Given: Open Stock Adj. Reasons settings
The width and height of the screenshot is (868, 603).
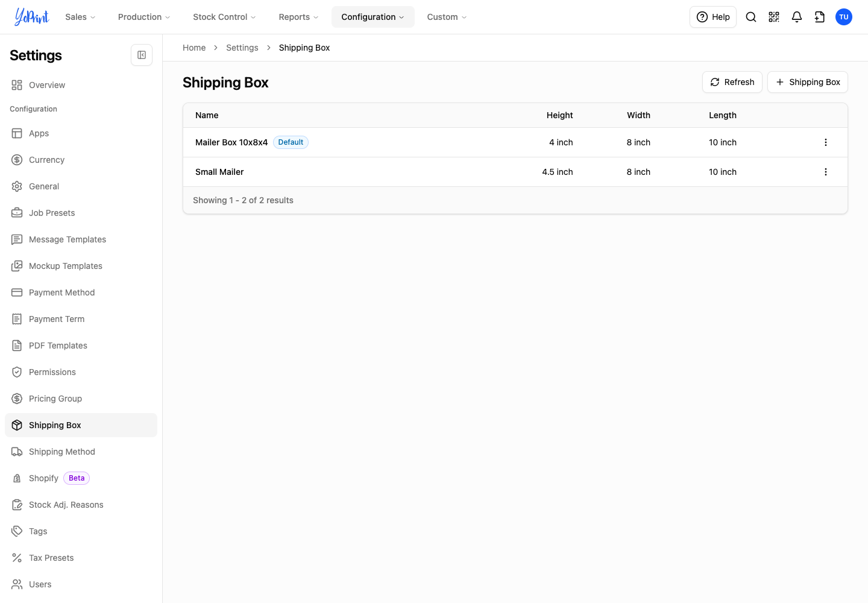Looking at the screenshot, I should (x=81, y=505).
